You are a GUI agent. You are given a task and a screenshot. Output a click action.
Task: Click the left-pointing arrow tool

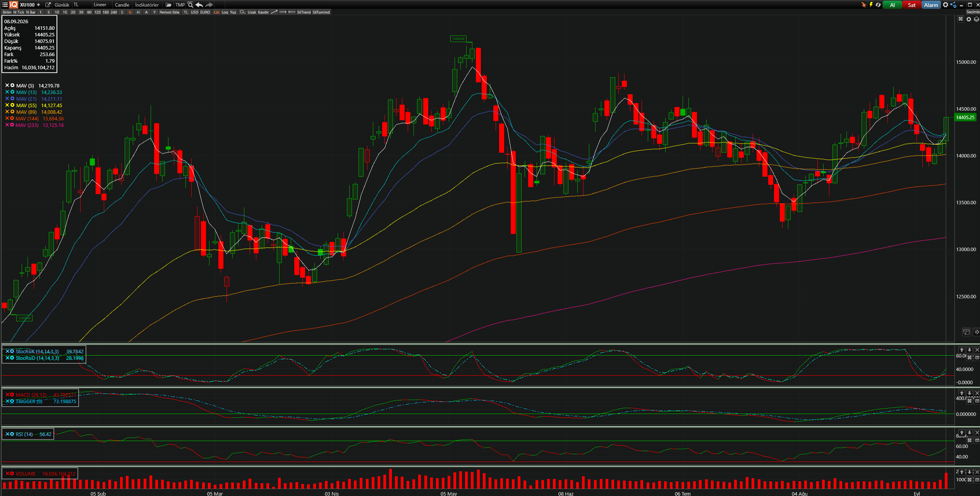292,12
